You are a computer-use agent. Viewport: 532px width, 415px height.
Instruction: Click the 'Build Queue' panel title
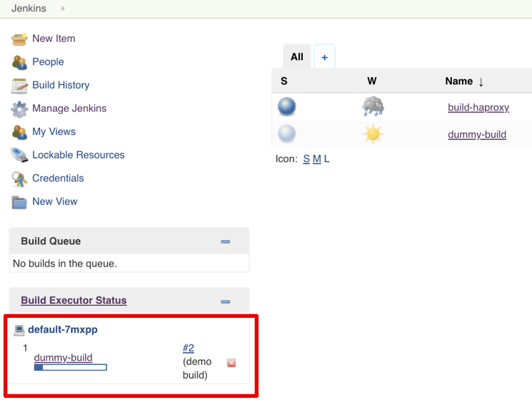click(51, 241)
